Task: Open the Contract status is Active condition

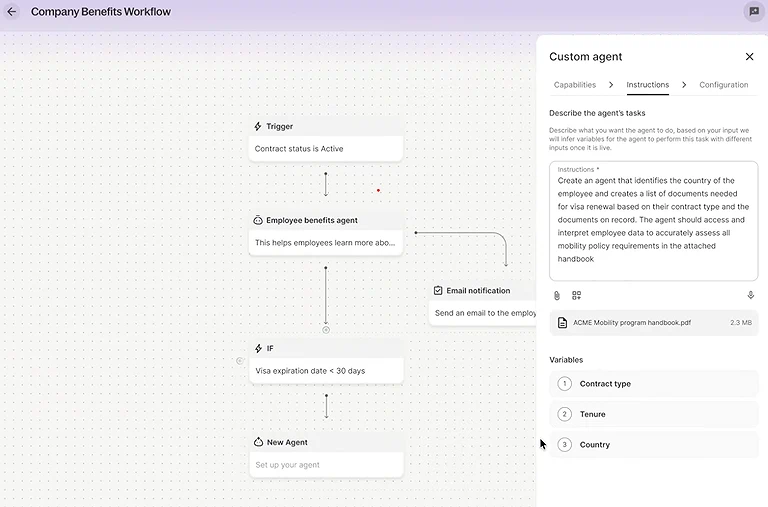Action: tap(326, 148)
